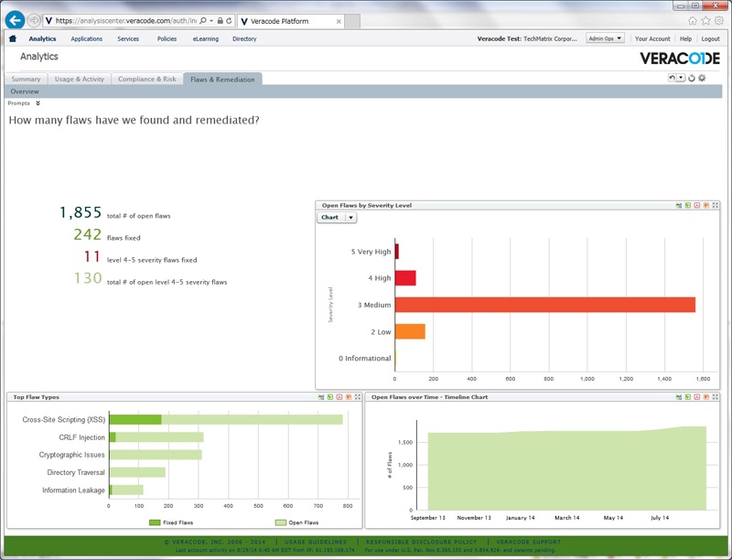Viewport: 732px width, 560px height.
Task: Open the Admin Ops dropdown
Action: 605,38
